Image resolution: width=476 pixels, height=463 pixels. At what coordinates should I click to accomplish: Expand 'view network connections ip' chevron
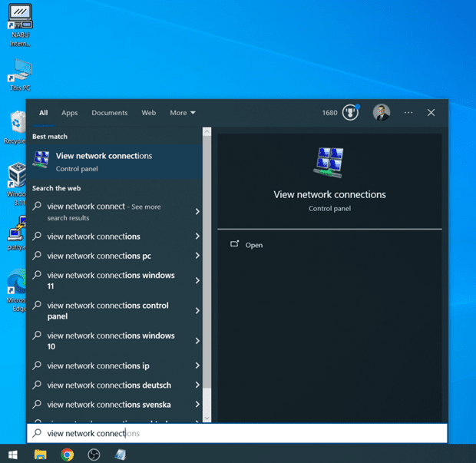point(197,365)
